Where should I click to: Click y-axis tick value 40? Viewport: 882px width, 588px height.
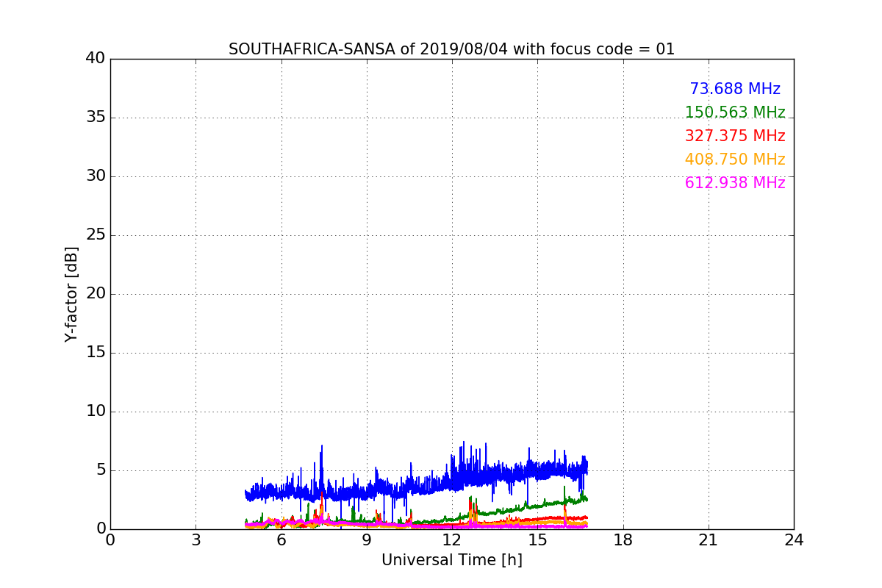96,59
